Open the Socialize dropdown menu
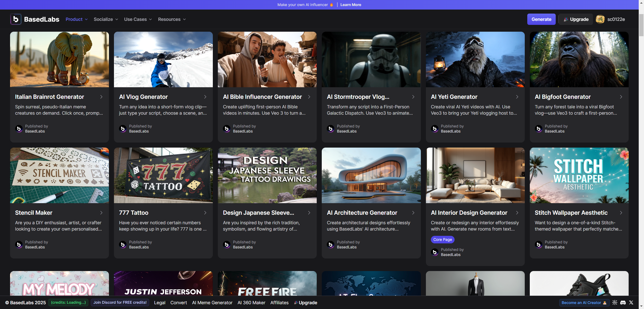 pos(106,19)
